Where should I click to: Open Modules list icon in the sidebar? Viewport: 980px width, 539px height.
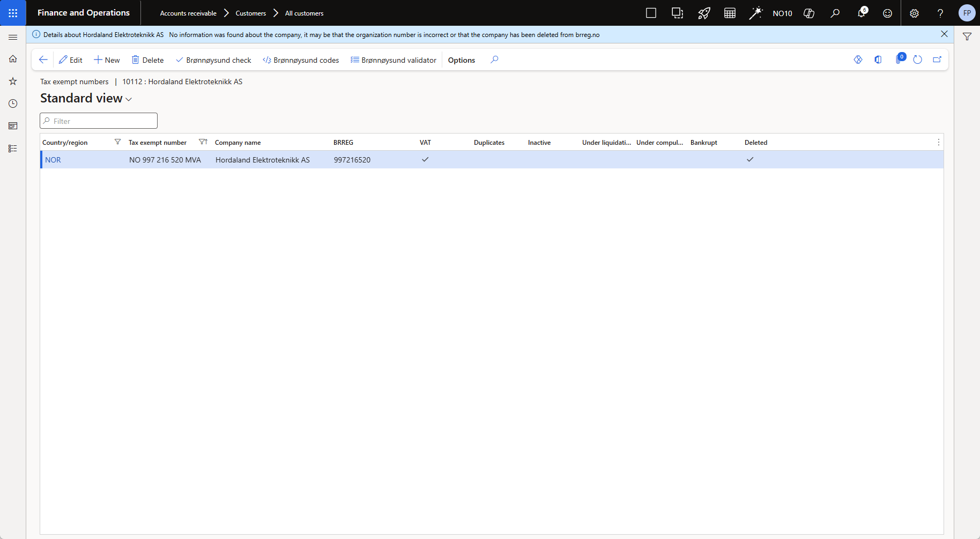pos(13,149)
